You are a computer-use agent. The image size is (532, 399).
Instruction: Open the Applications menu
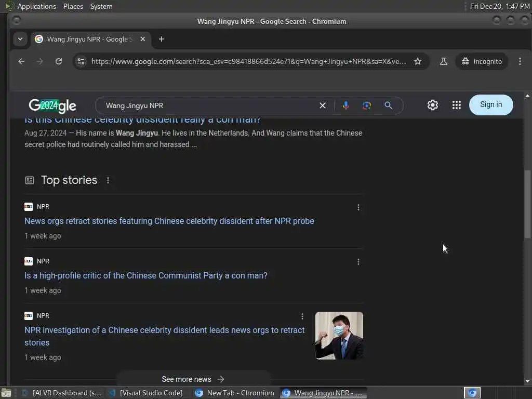tap(37, 6)
